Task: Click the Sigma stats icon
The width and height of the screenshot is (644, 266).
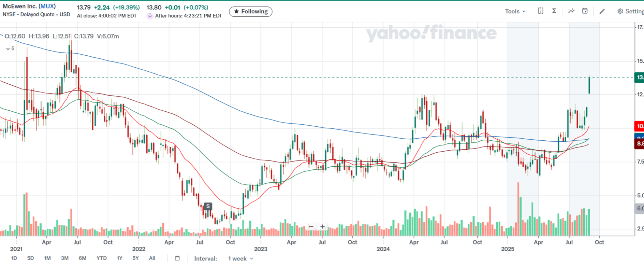Action: point(554,11)
